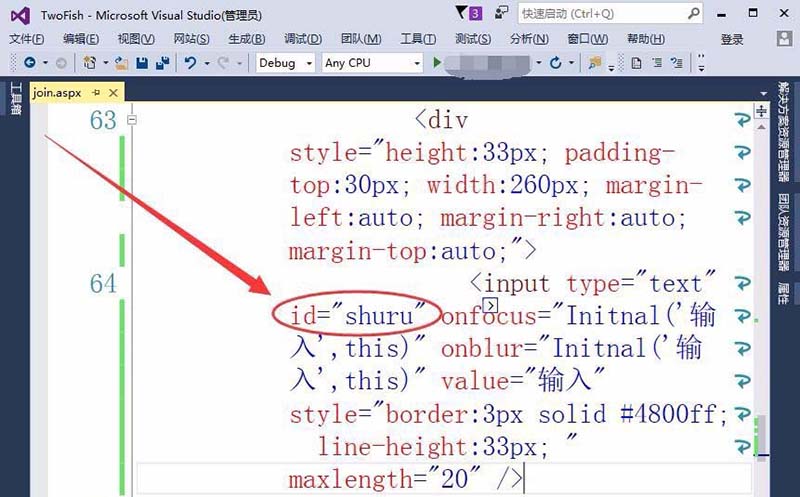The height and width of the screenshot is (497, 800).
Task: Toggle pin on join.aspx tab
Action: click(x=96, y=92)
